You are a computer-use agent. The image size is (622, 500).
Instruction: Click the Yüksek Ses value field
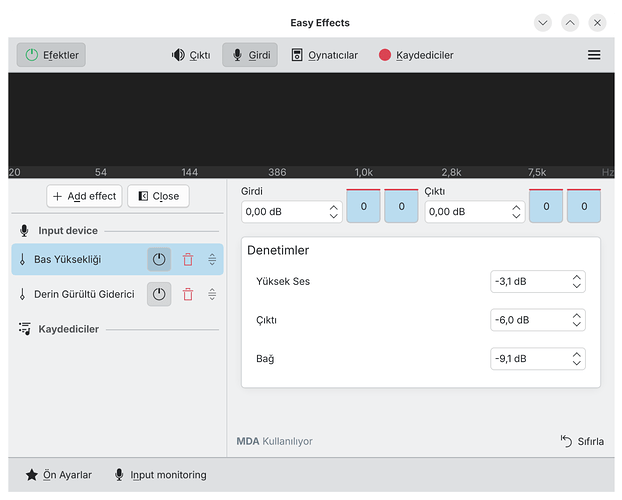point(538,282)
